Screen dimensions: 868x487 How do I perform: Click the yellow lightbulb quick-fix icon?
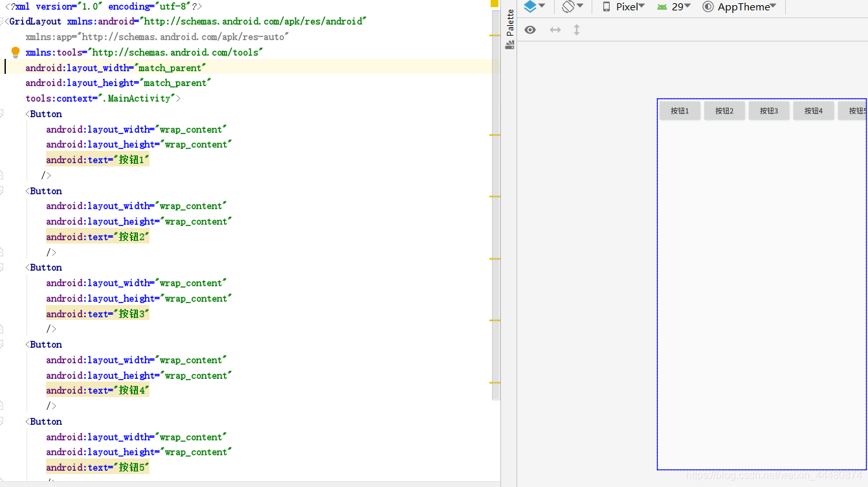(16, 52)
